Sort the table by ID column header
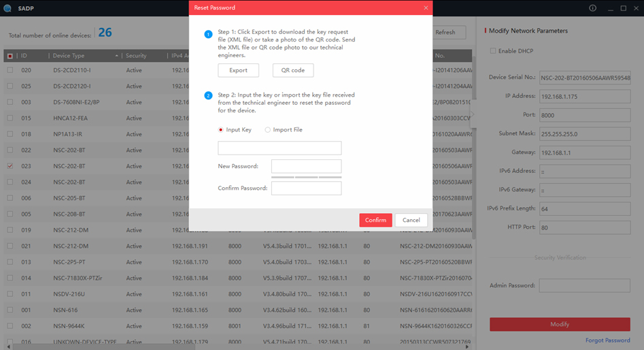This screenshot has height=350, width=644. pyautogui.click(x=24, y=56)
